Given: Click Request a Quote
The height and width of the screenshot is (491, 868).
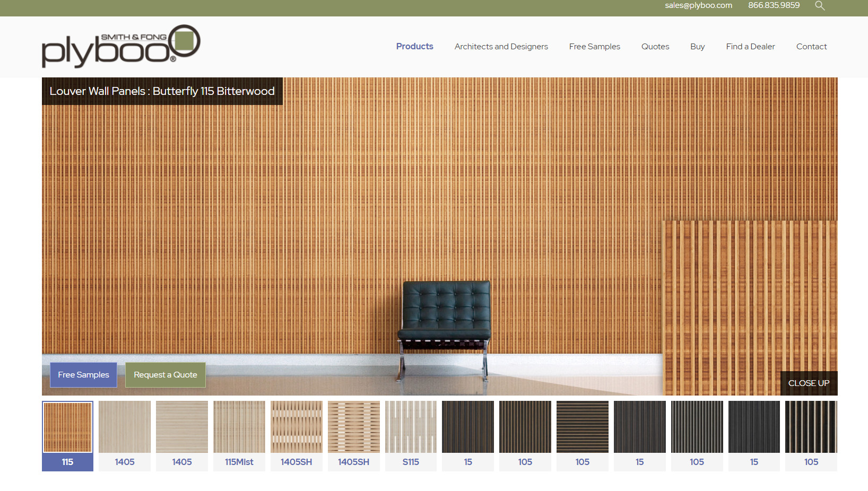Looking at the screenshot, I should (165, 375).
